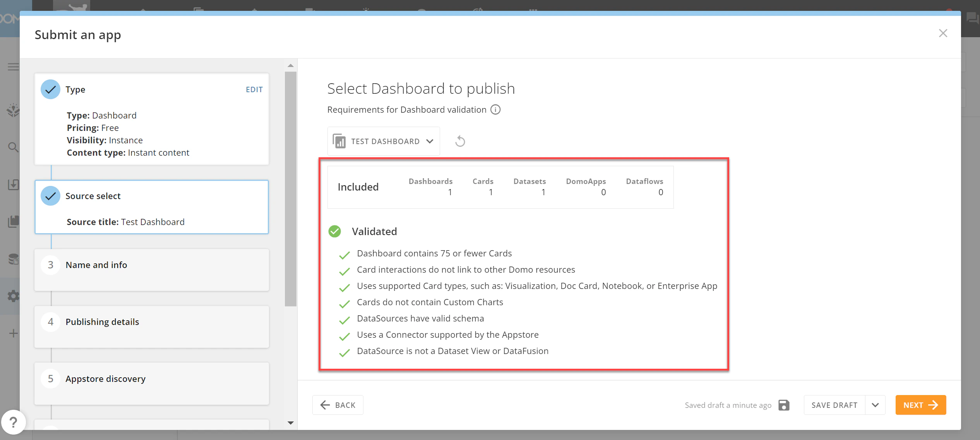Click the steps panel scroll-up arrow
This screenshot has width=980, height=440.
click(x=291, y=65)
